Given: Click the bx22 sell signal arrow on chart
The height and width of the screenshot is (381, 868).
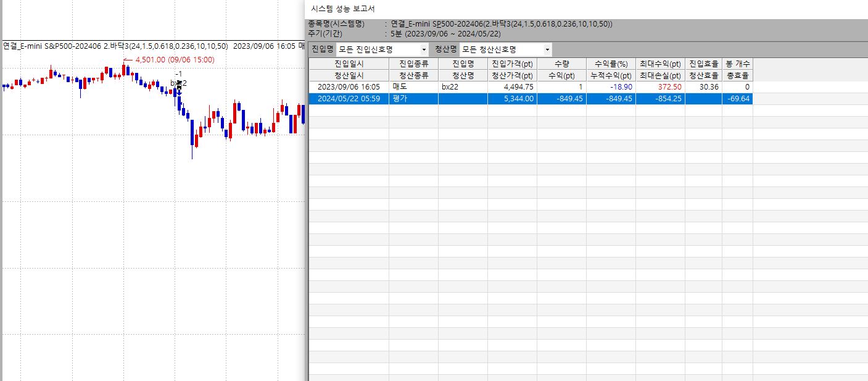Looking at the screenshot, I should 179,88.
